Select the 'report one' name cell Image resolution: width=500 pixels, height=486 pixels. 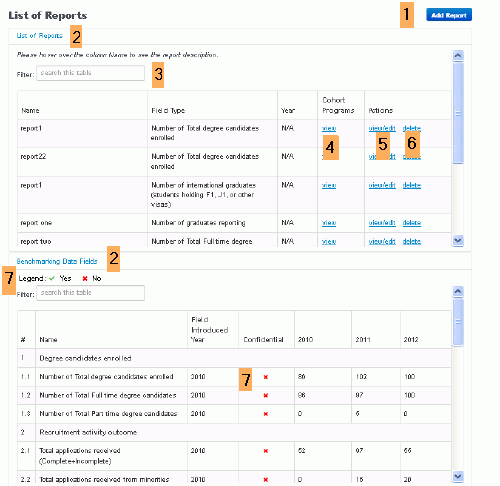(x=82, y=223)
